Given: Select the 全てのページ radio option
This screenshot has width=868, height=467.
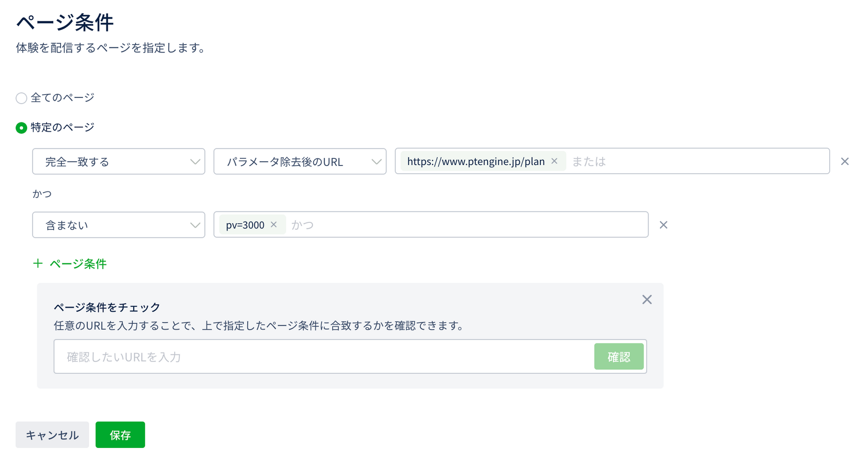Looking at the screenshot, I should point(21,98).
